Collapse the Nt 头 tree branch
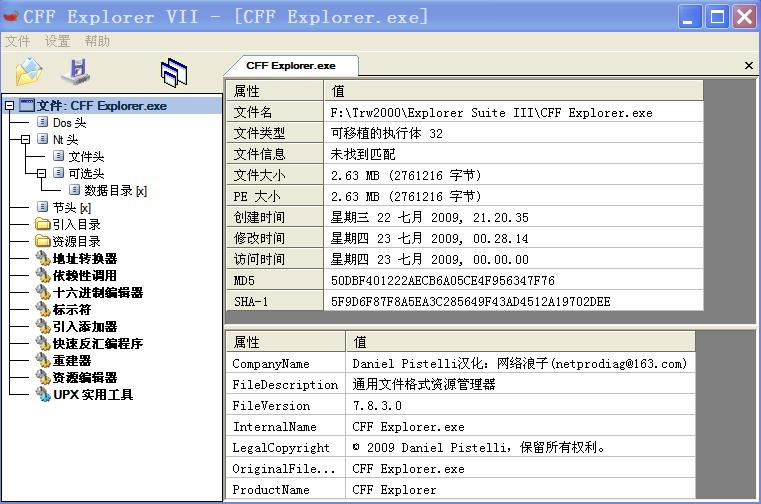This screenshot has height=504, width=761. (x=26, y=139)
